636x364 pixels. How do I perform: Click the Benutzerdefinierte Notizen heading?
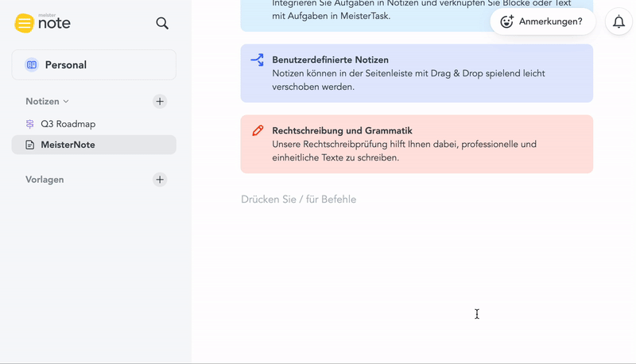[x=330, y=60]
